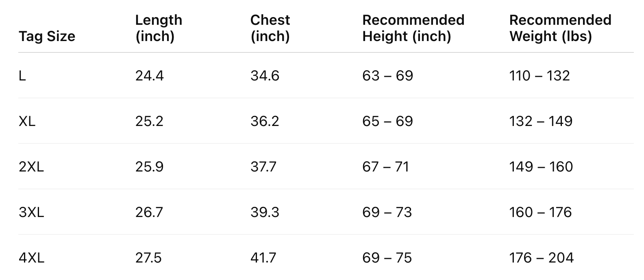Click the 41.7 chest value
644x280 pixels.
coord(263,258)
